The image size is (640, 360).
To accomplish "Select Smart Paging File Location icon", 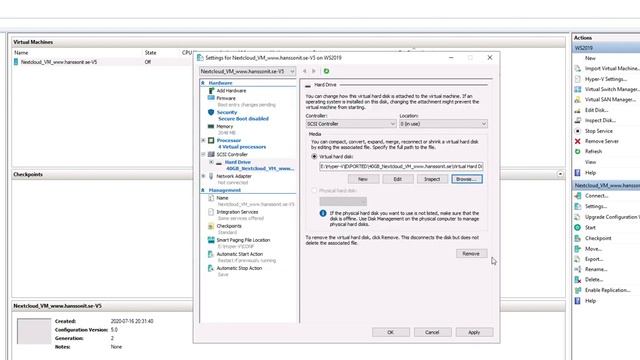I will (211, 240).
